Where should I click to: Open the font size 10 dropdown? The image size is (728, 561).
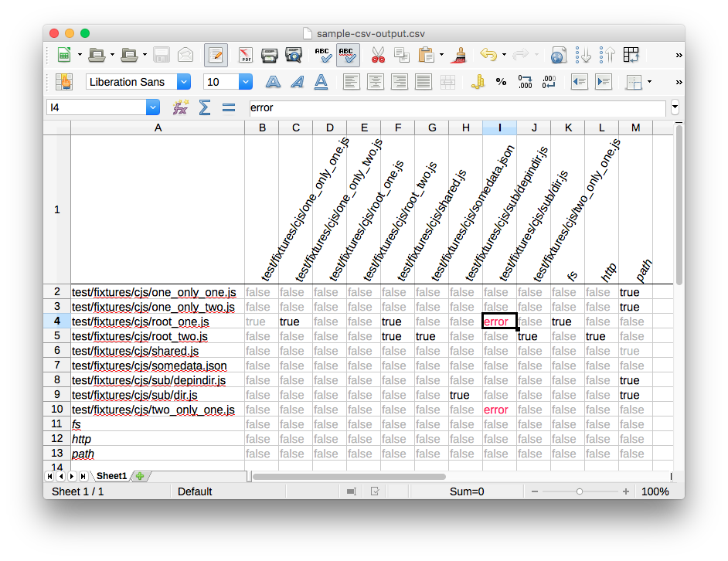point(246,82)
